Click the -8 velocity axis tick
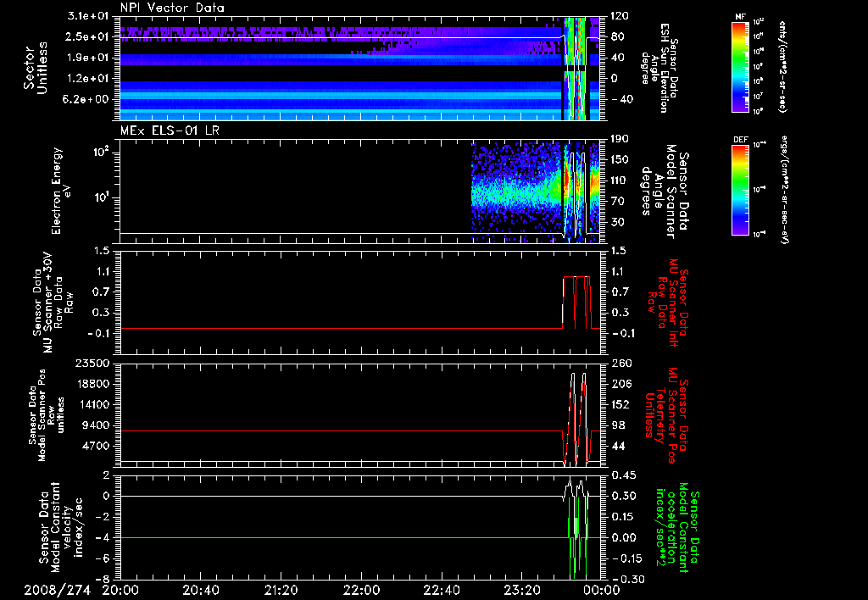868x600 pixels. pos(103,579)
